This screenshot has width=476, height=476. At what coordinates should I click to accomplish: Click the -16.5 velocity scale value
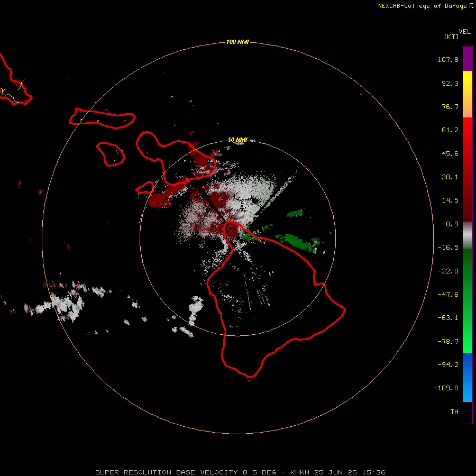[x=448, y=248]
